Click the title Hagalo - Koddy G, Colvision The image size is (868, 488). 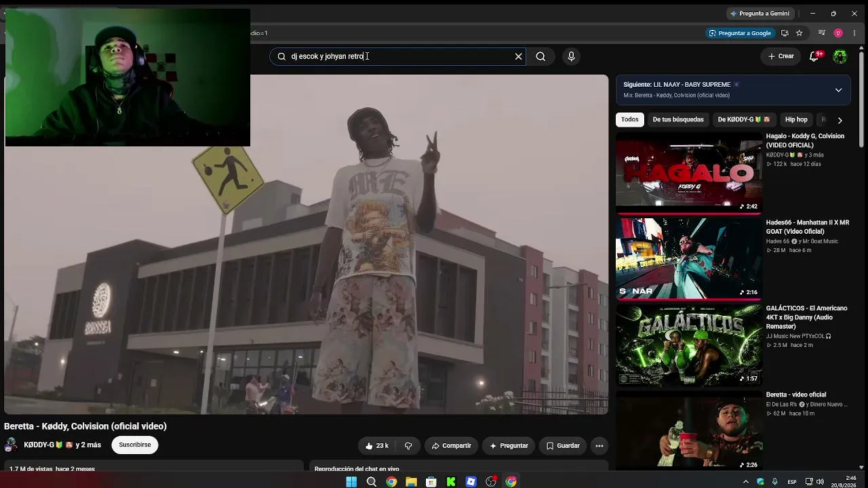point(805,140)
